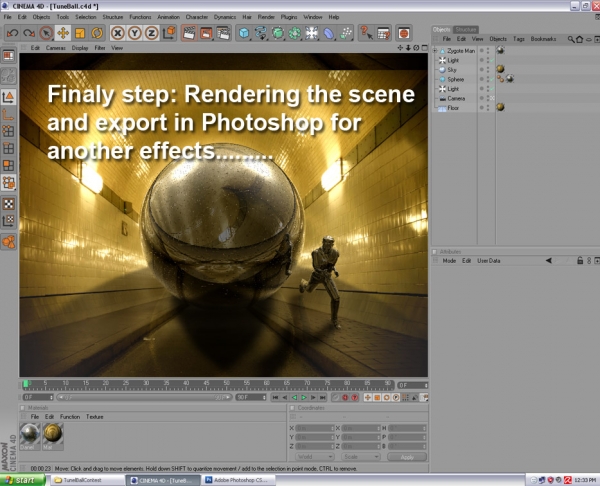
Task: Open the Character menu
Action: 197,17
